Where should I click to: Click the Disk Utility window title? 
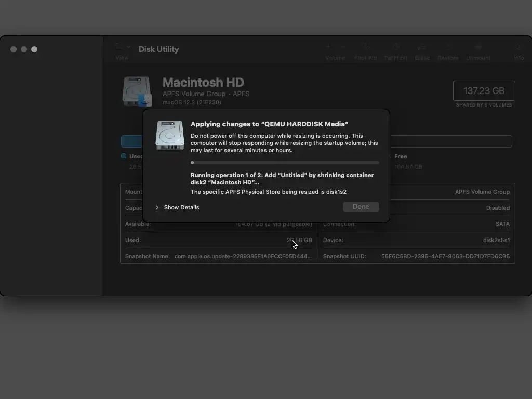[x=158, y=49]
